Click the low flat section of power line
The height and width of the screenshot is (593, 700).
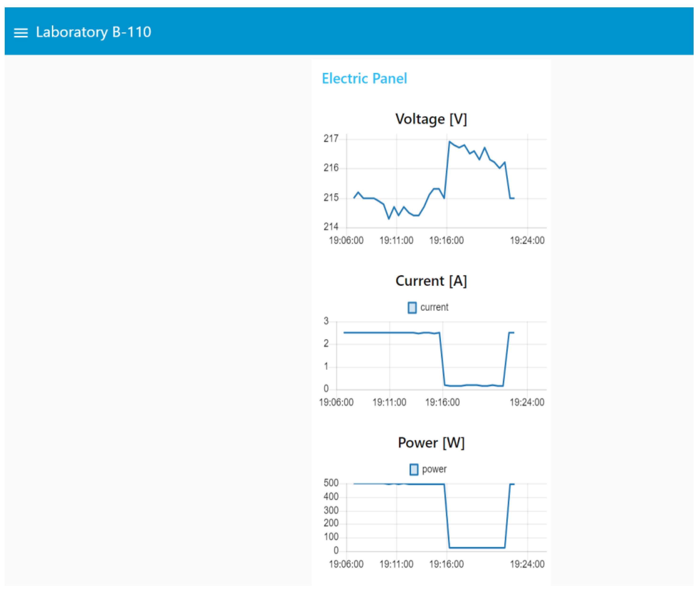pos(477,548)
